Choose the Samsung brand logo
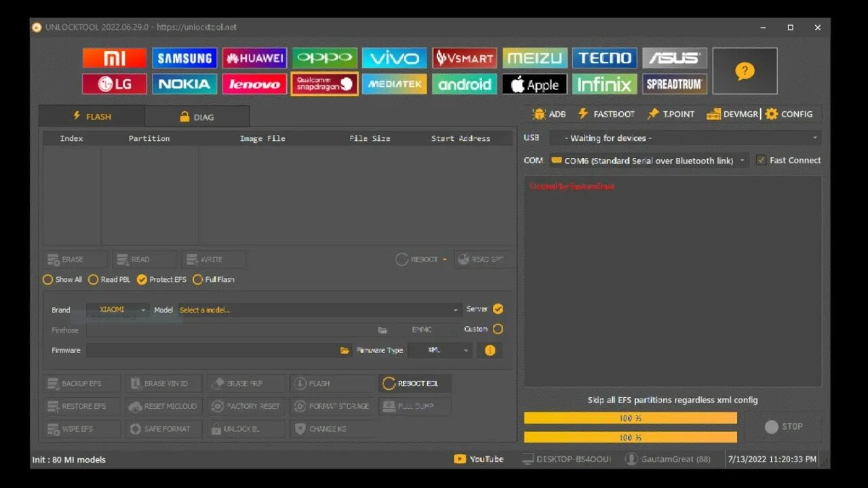The height and width of the screenshot is (488, 868). click(184, 58)
